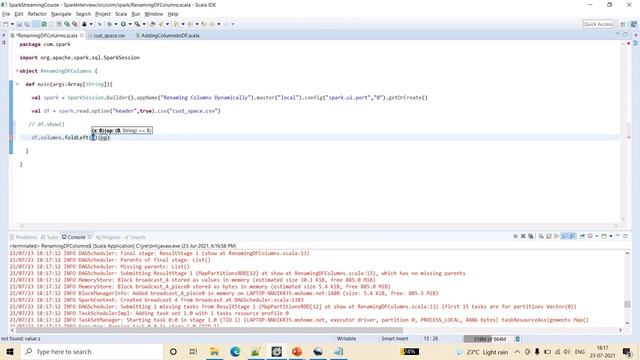This screenshot has width=640, height=360.
Task: Select the Console view tab
Action: coord(76,237)
